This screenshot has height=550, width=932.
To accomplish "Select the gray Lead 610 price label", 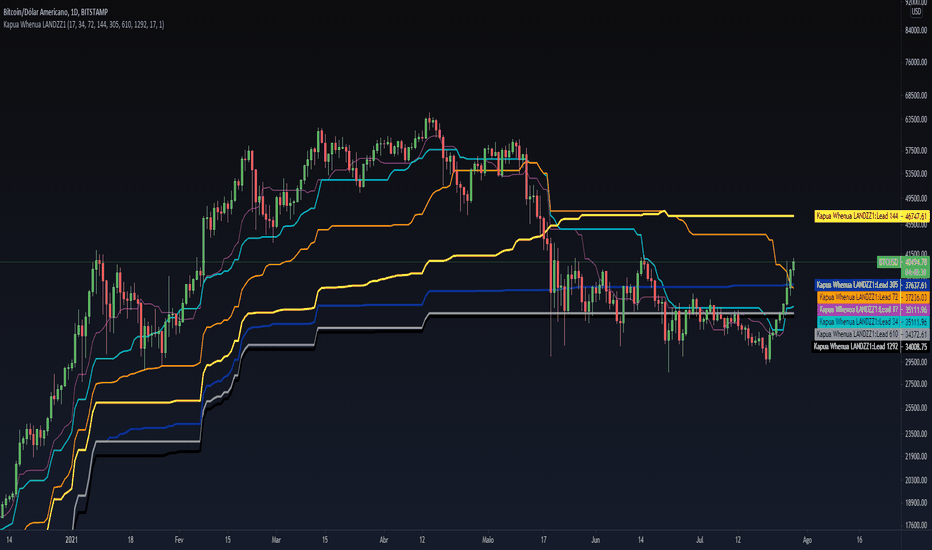I will [x=871, y=334].
